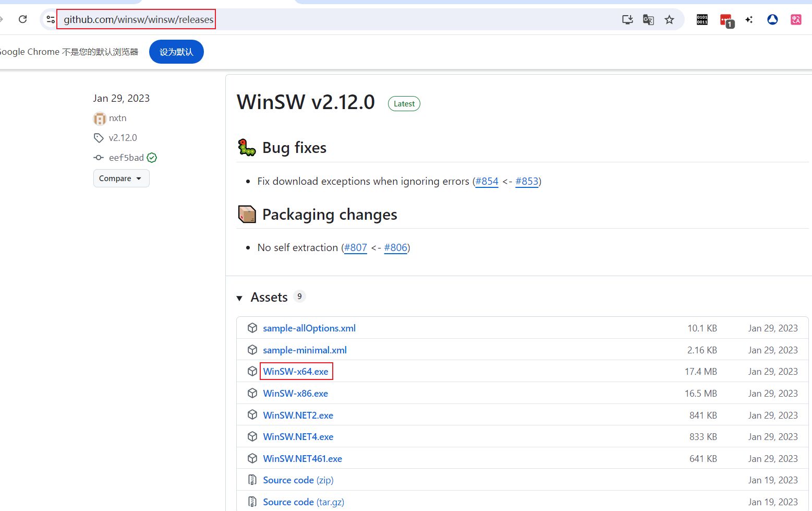Download WinSW-x64.exe
This screenshot has width=812, height=511.
295,372
